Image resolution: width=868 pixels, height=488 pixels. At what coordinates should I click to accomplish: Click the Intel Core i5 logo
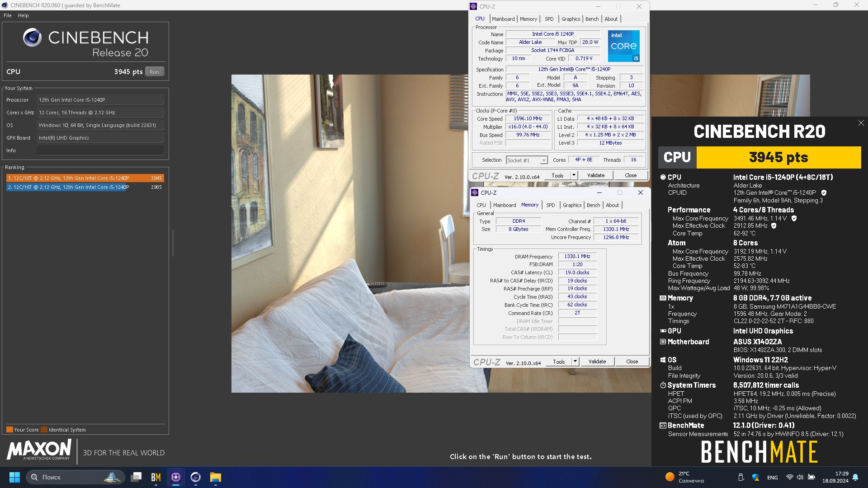pos(623,46)
